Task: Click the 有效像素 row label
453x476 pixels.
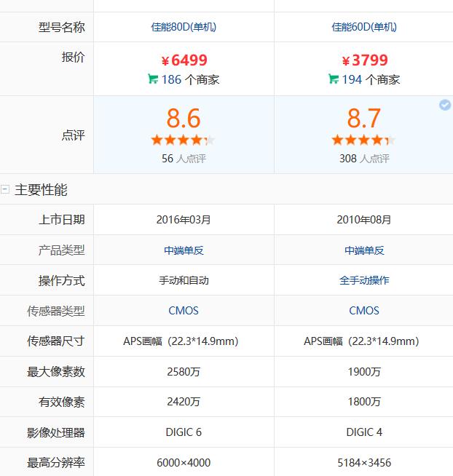Action: pos(61,402)
